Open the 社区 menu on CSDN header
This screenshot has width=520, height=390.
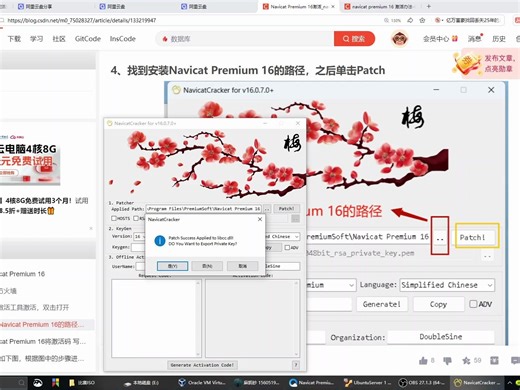(x=59, y=39)
